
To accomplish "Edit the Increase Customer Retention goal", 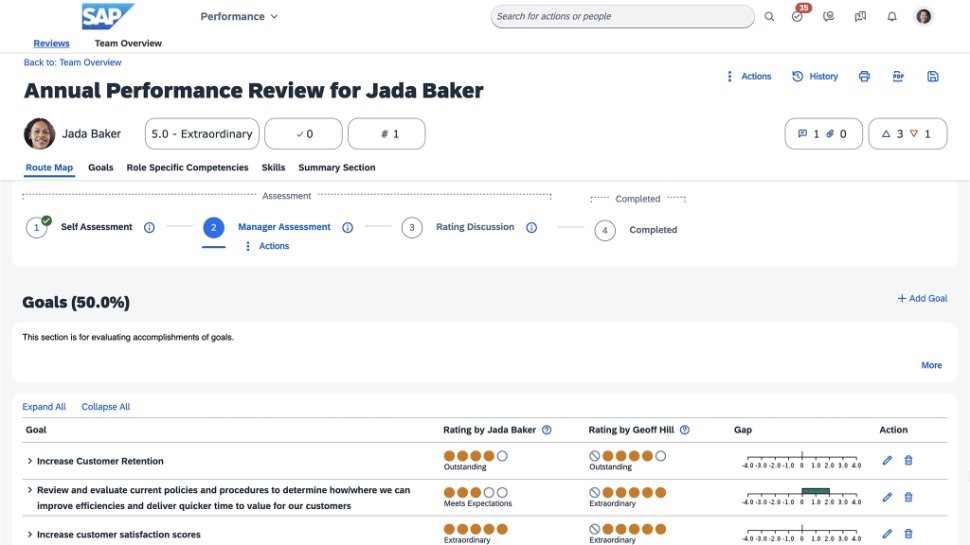I will pyautogui.click(x=887, y=461).
